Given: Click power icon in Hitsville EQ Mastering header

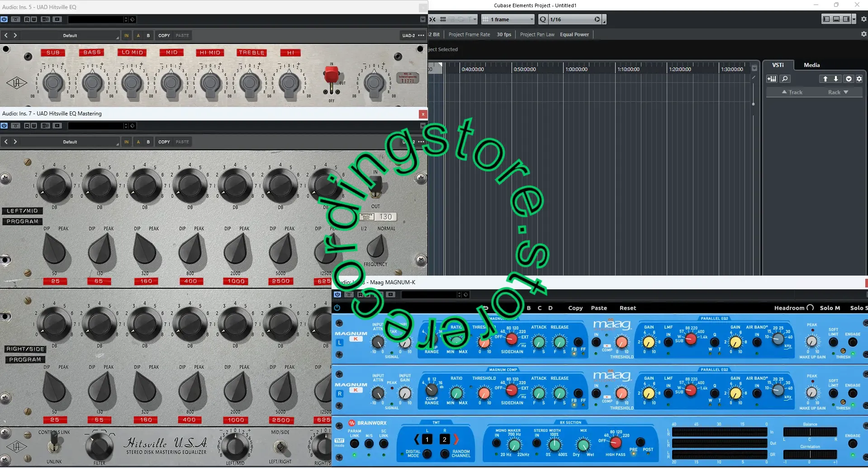Looking at the screenshot, I should coord(4,125).
